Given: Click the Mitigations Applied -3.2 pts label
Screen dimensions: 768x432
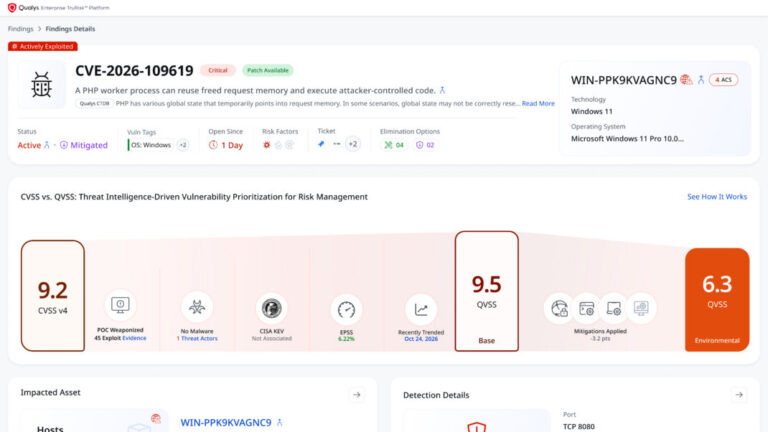Looking at the screenshot, I should [x=600, y=335].
